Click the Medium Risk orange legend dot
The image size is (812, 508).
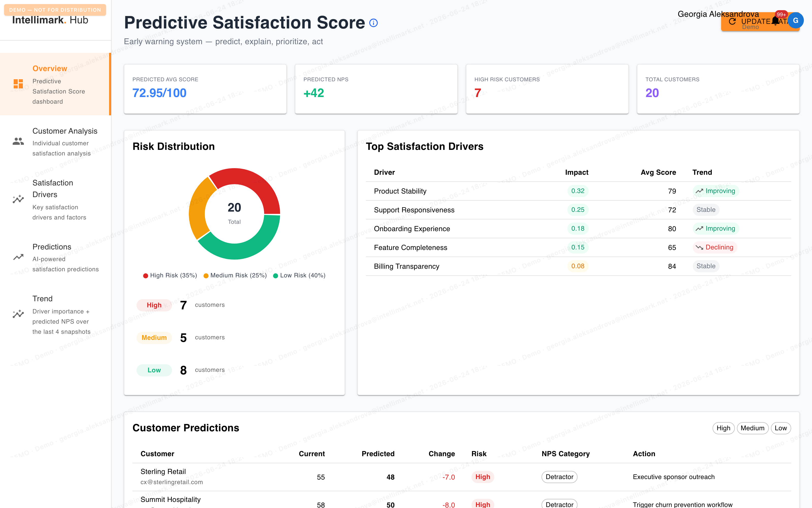[206, 276]
